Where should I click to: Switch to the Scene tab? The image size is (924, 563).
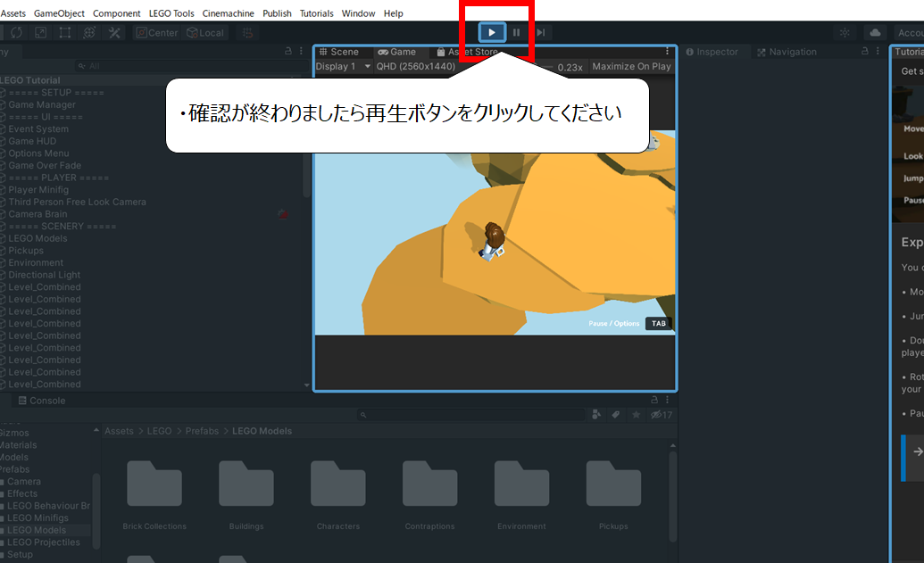pyautogui.click(x=339, y=52)
